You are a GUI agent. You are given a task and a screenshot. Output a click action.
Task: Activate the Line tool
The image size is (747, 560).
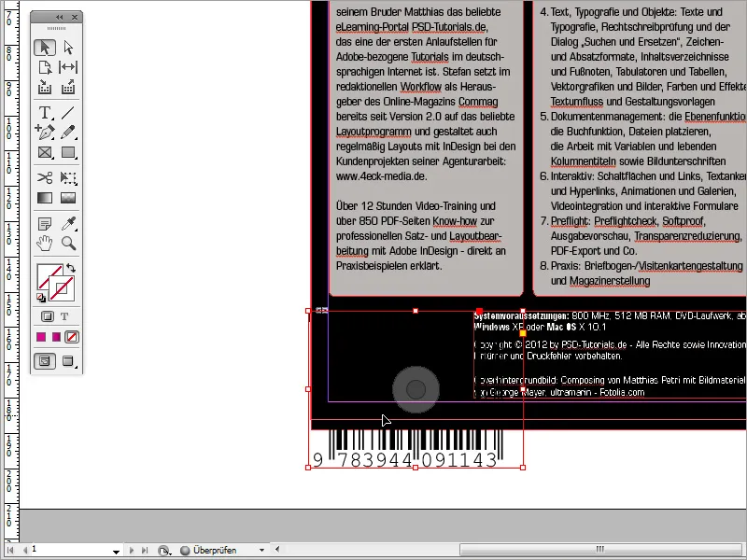coord(68,113)
